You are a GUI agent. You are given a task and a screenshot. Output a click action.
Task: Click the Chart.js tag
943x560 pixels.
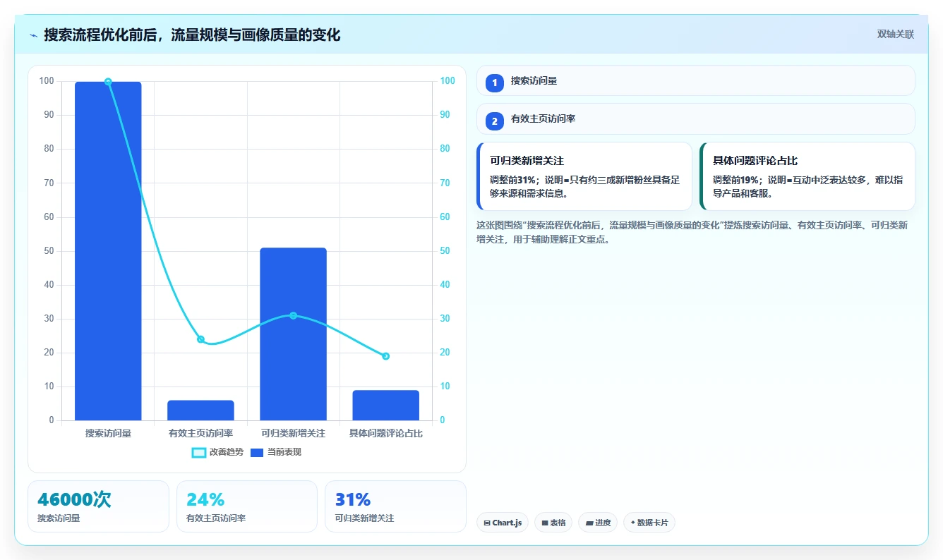503,523
